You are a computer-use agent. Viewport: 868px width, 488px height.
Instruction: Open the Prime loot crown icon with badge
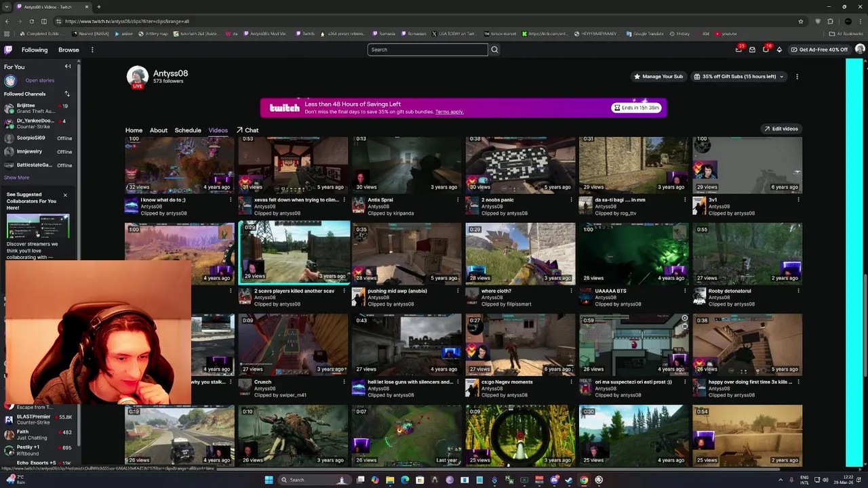pyautogui.click(x=739, y=49)
